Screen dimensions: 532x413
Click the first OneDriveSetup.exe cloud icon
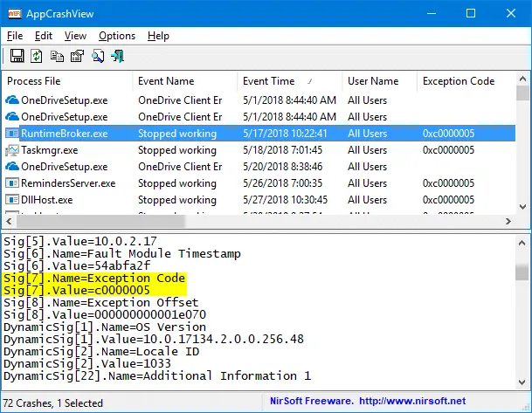(12, 100)
